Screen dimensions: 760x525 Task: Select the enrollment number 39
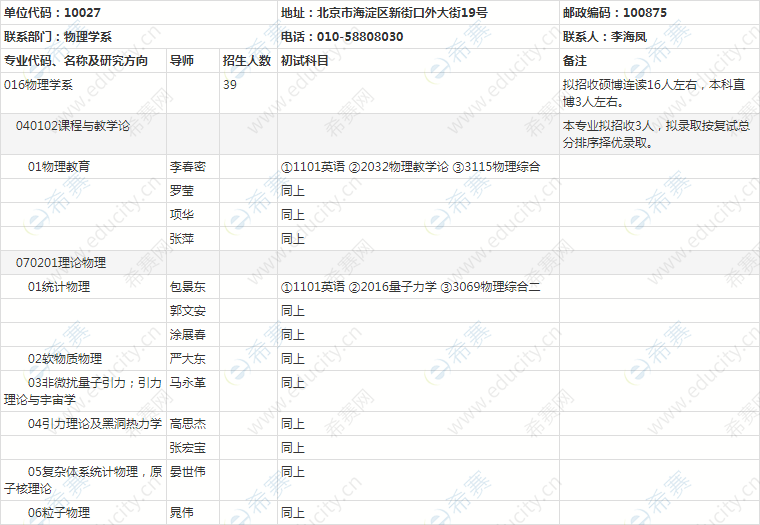click(230, 85)
